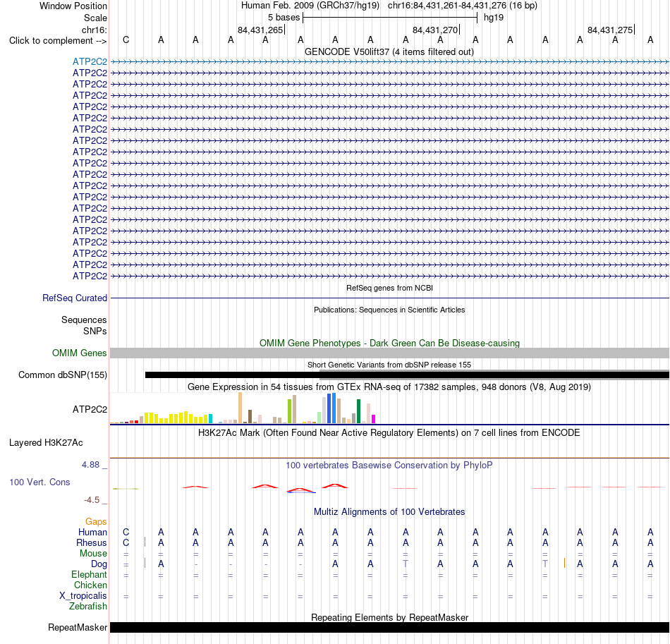Screen dimensions: 670x644
Task: Click the RepeatMasker track label
Action: 78,627
